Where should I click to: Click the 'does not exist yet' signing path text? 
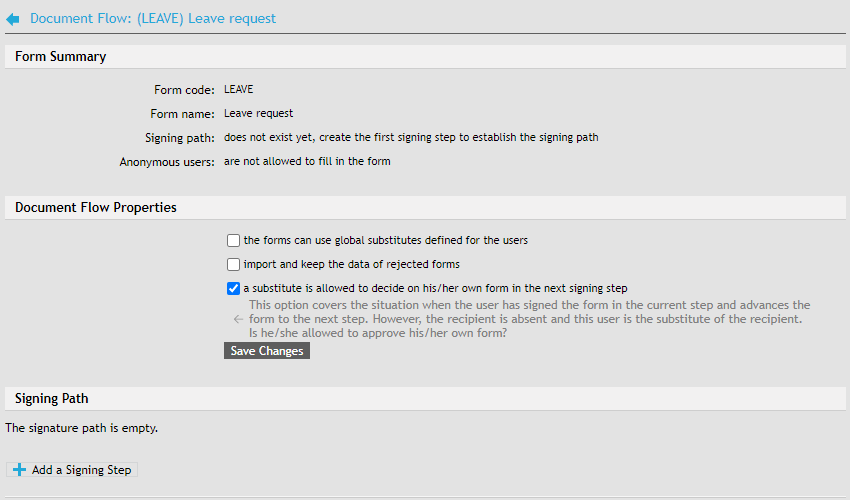410,138
